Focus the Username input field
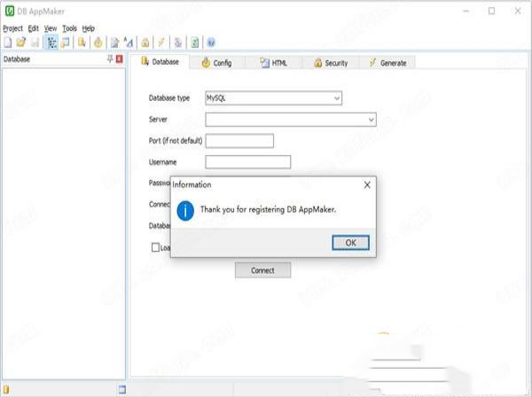 pyautogui.click(x=248, y=161)
